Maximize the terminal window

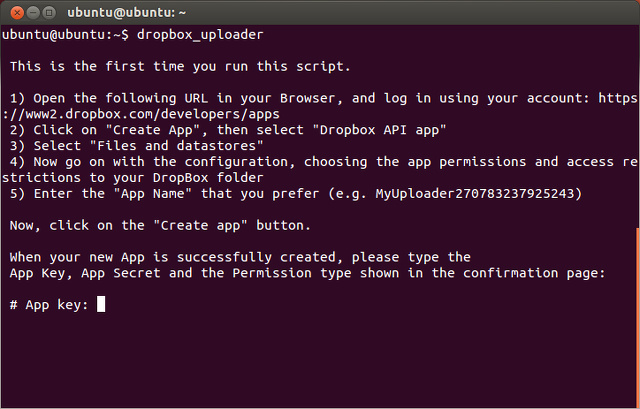tap(49, 13)
